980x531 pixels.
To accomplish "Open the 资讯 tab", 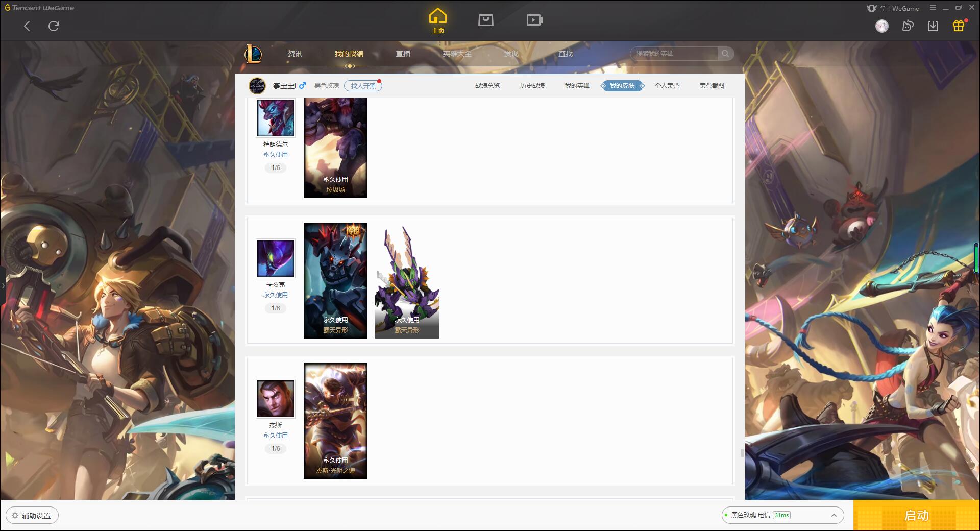I will click(295, 54).
